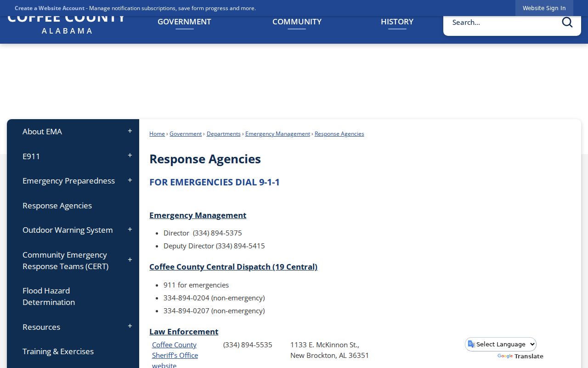588x368 pixels.
Task: Click 334-894-0204 non-emergency number
Action: click(x=214, y=298)
